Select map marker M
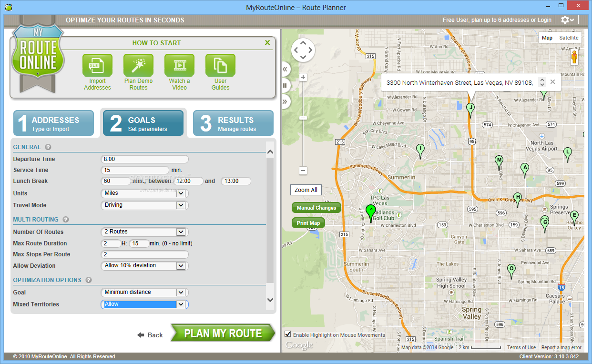 [499, 162]
